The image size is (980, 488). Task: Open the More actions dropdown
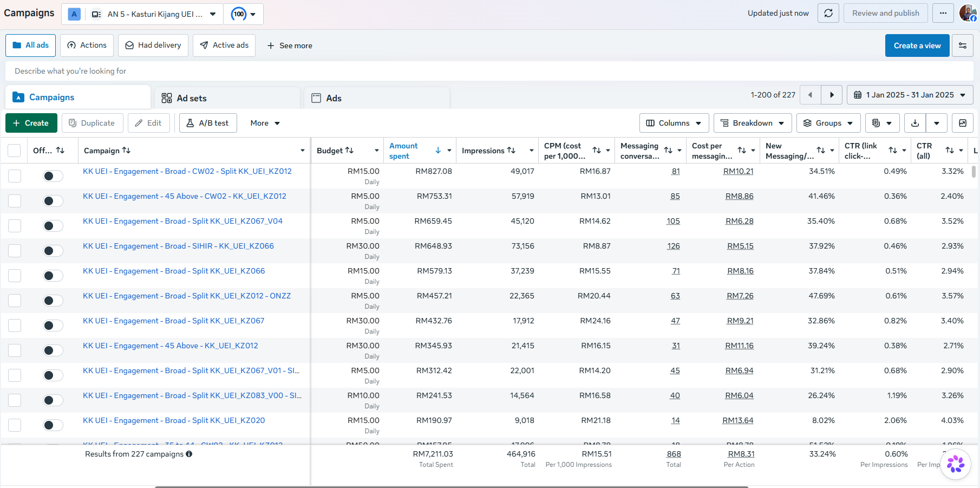[x=265, y=123]
